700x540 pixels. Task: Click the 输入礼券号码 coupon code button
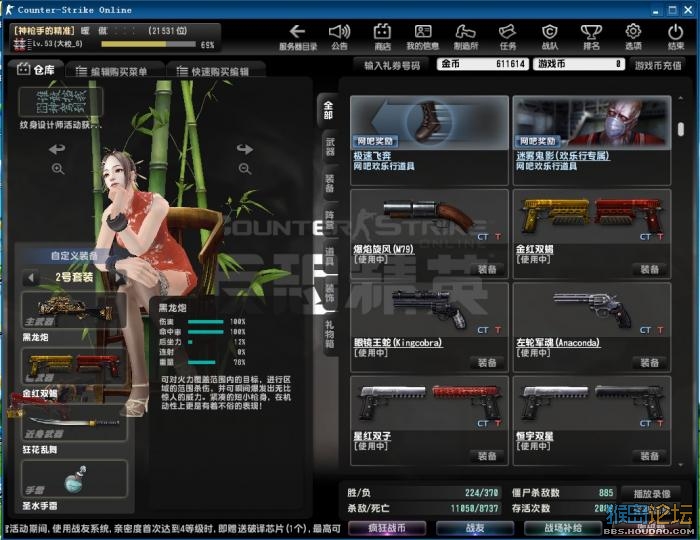click(392, 65)
